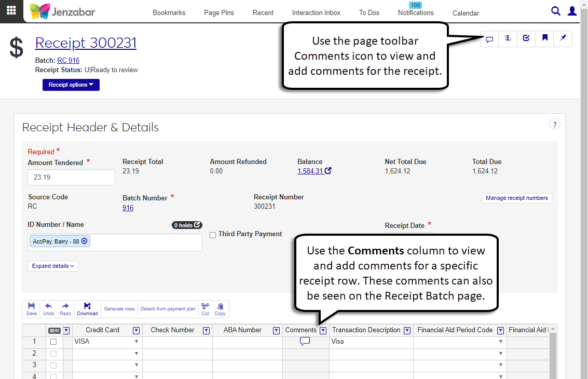Open the app launcher grid icon
The width and height of the screenshot is (588, 379).
click(x=11, y=11)
